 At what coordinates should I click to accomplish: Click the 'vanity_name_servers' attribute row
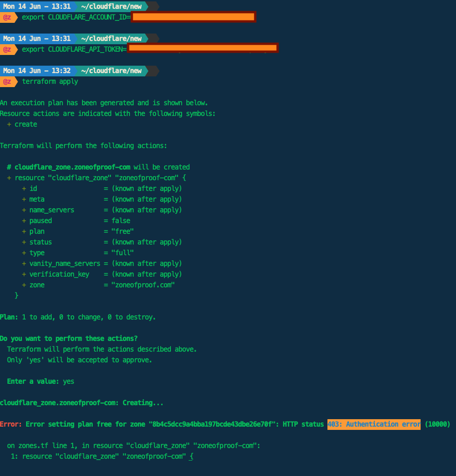[x=102, y=264]
